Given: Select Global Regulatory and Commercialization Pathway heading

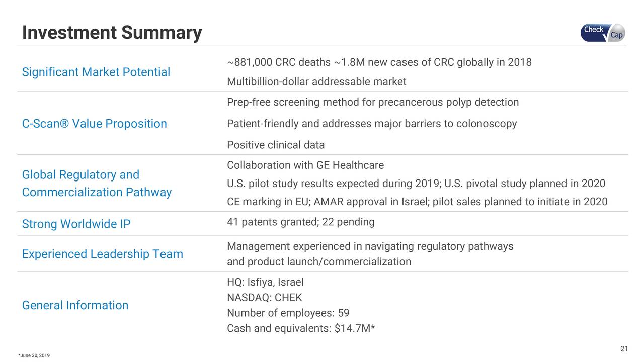Looking at the screenshot, I should [x=97, y=184].
